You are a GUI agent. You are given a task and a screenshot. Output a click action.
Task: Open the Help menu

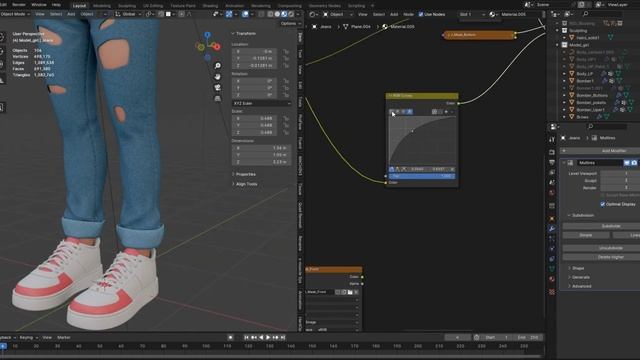pyautogui.click(x=56, y=5)
